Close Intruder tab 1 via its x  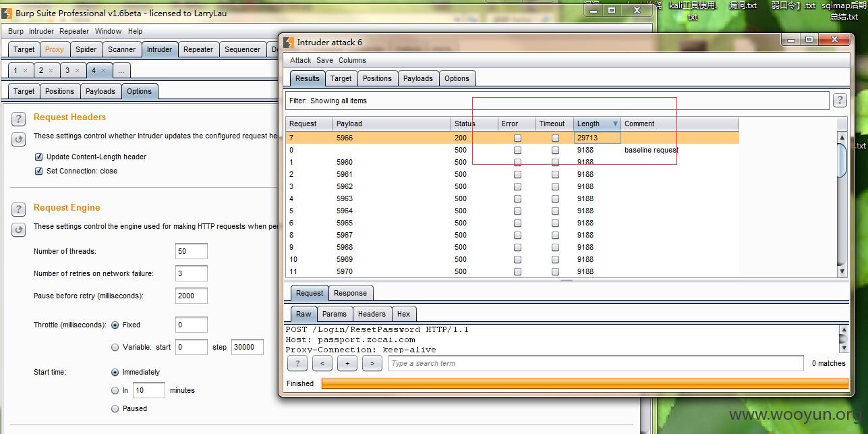(25, 70)
